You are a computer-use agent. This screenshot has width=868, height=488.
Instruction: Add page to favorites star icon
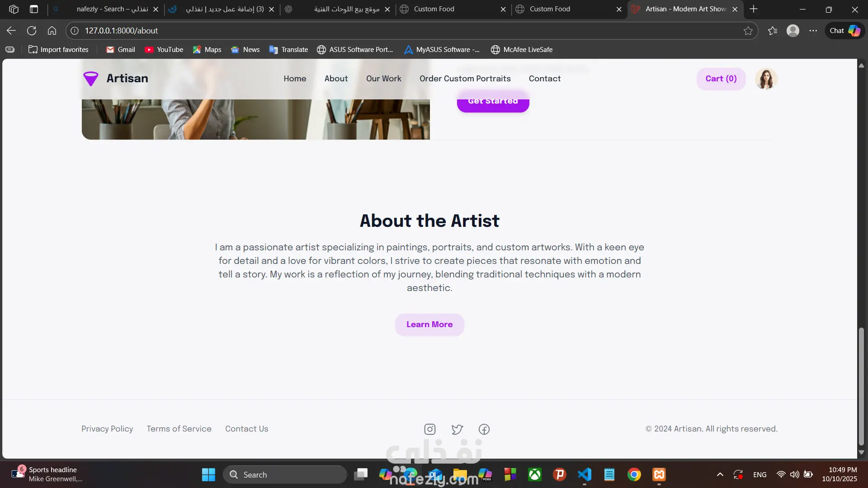tap(748, 31)
